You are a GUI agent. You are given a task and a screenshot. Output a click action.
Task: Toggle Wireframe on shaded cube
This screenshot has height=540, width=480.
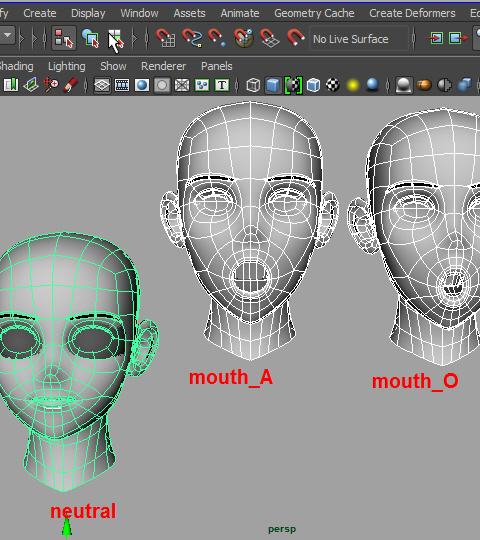(x=313, y=85)
